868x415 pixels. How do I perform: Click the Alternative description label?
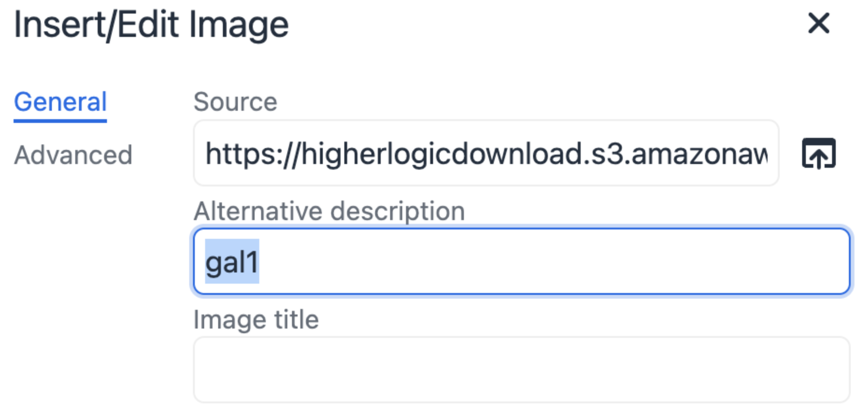[x=329, y=211]
